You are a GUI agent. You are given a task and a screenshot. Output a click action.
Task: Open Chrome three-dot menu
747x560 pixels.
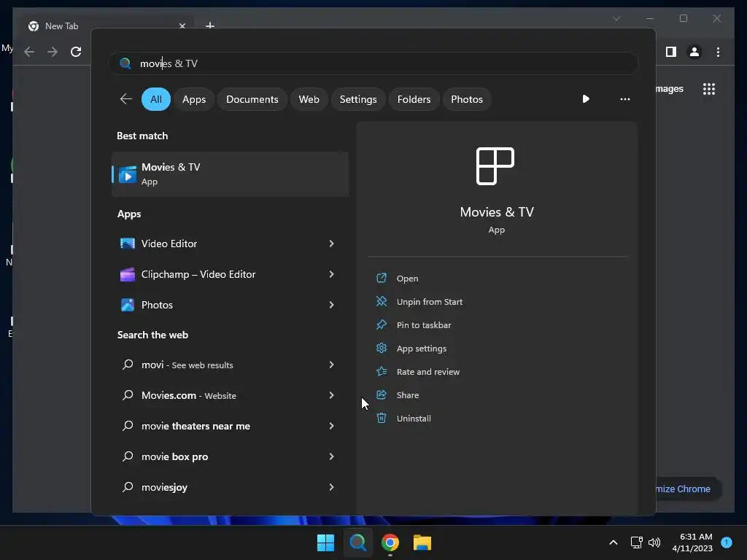tap(719, 52)
